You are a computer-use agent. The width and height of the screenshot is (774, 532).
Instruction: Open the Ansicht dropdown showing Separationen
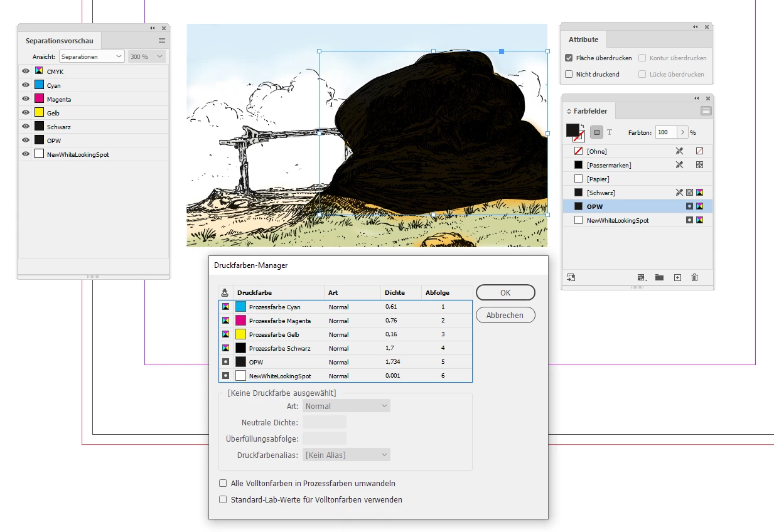point(92,56)
